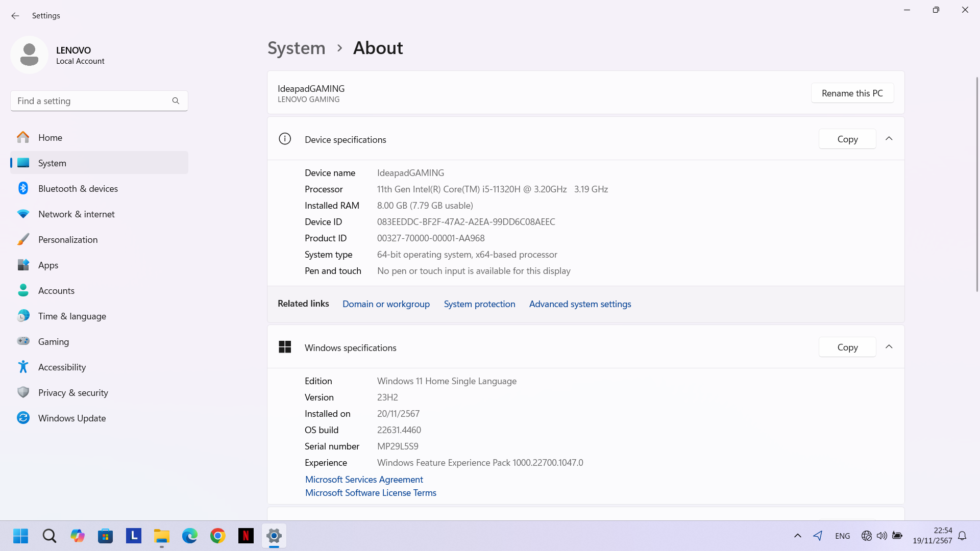Copy the Device specifications
Image resolution: width=980 pixels, height=551 pixels.
click(847, 139)
